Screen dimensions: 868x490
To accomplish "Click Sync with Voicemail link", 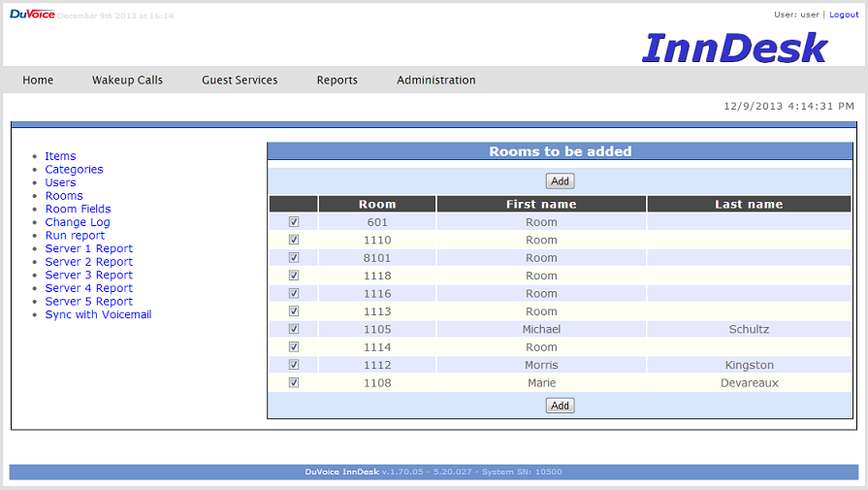I will click(99, 314).
